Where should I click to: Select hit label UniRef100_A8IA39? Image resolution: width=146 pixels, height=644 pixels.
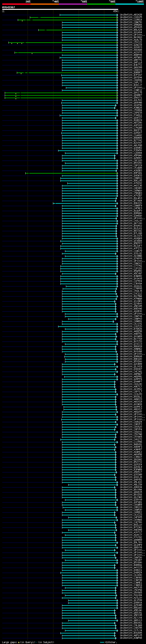click(x=131, y=15)
